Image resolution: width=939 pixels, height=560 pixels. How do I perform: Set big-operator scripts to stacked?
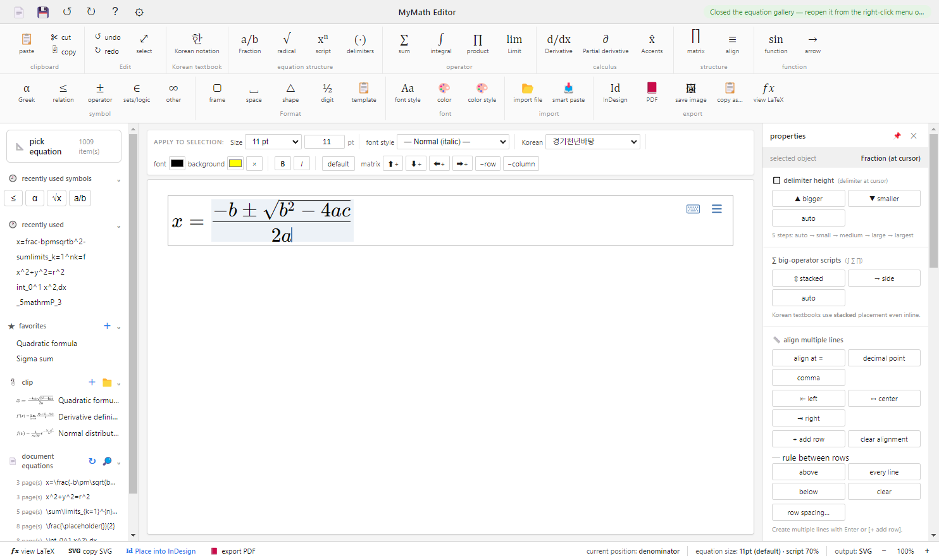coord(809,278)
